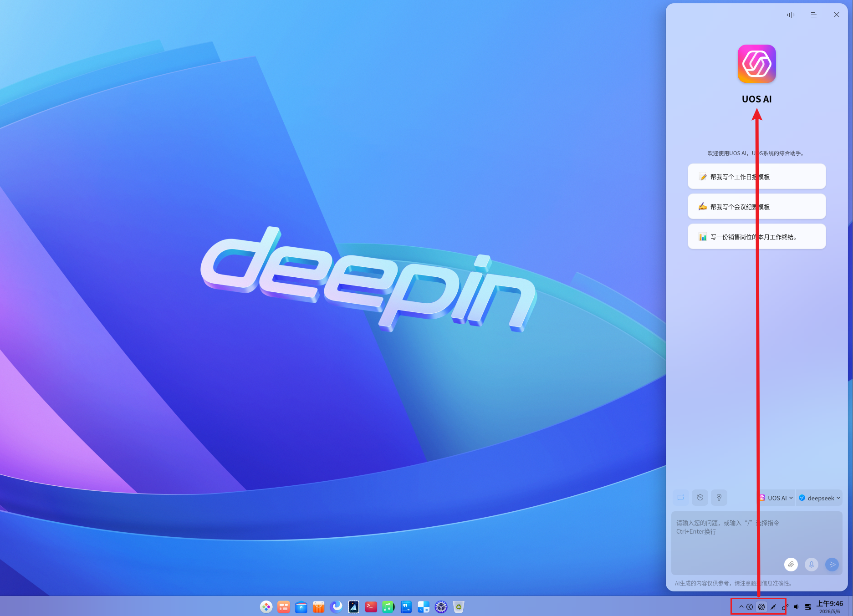Screen dimensions: 853x616
Task: Click the UOS AI title text
Action: coord(757,99)
